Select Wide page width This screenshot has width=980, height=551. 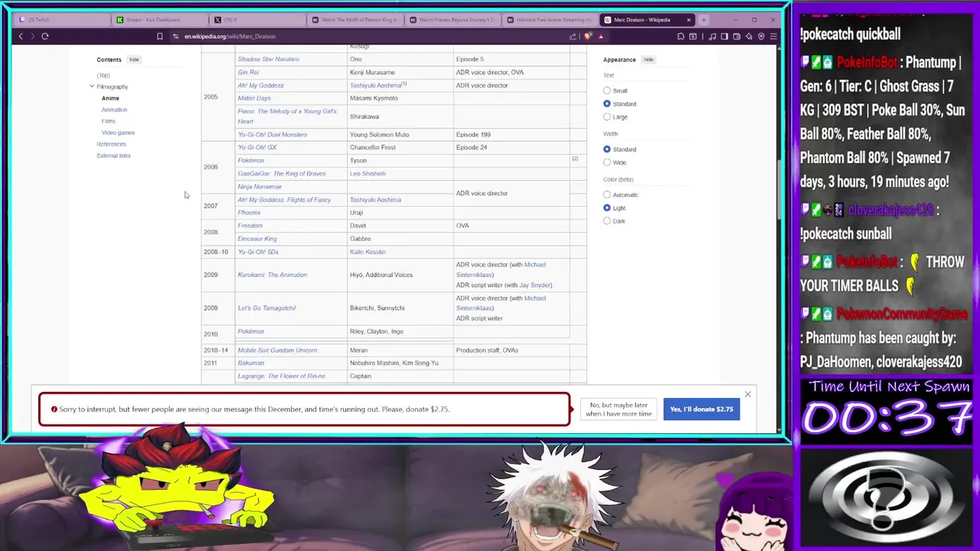(607, 162)
